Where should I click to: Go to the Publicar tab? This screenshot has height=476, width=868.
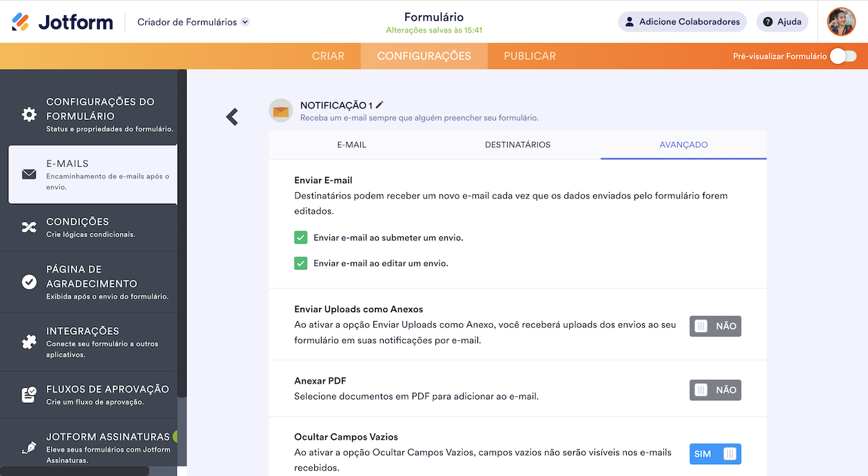[x=529, y=56]
